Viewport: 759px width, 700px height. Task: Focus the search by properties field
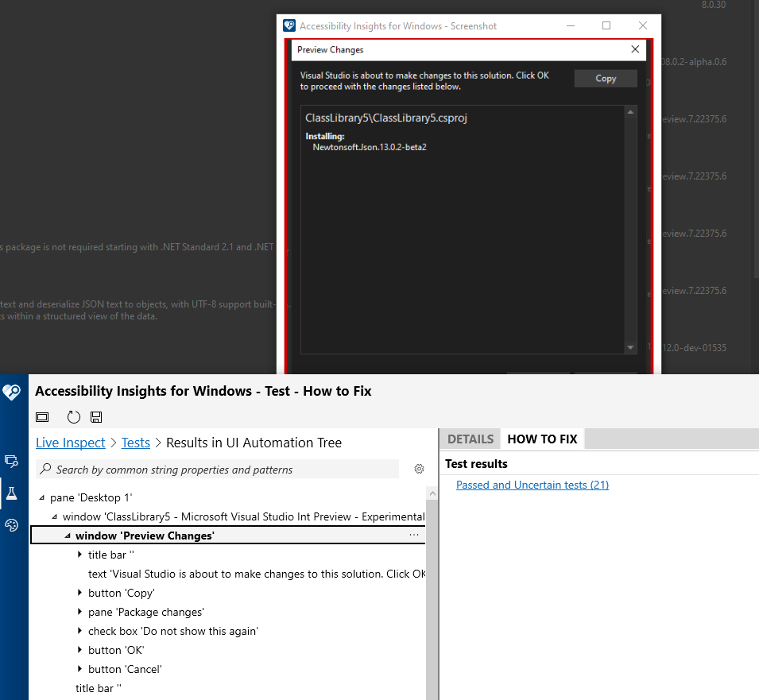coord(218,470)
